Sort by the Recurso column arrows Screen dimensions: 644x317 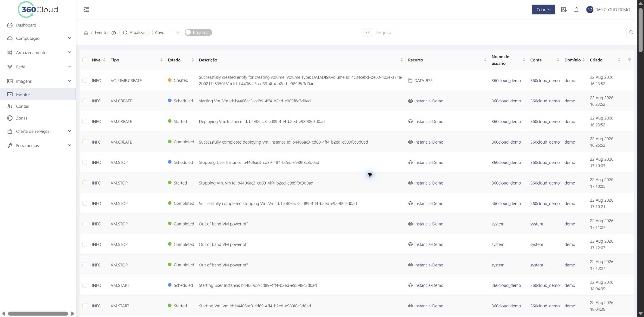[485, 60]
